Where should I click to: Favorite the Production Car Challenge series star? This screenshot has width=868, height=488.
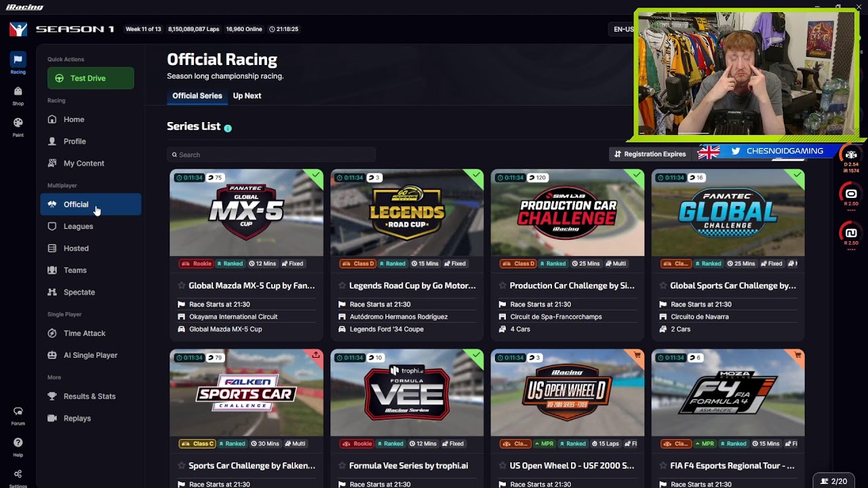(x=503, y=285)
